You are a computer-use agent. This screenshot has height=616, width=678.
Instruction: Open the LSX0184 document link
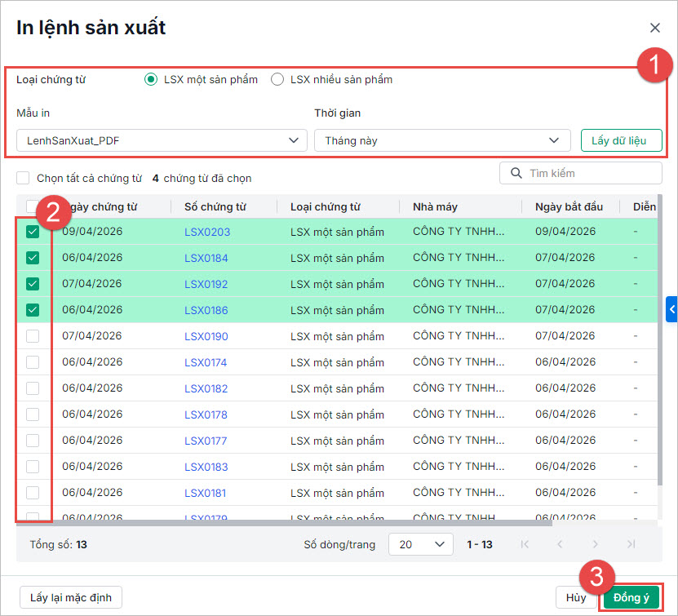pyautogui.click(x=206, y=258)
